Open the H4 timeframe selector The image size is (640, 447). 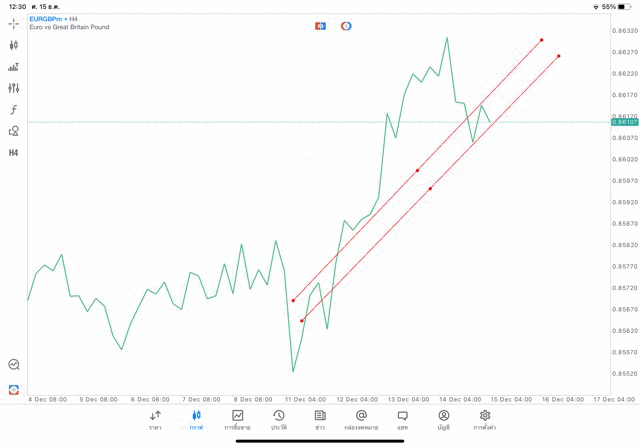[x=13, y=153]
